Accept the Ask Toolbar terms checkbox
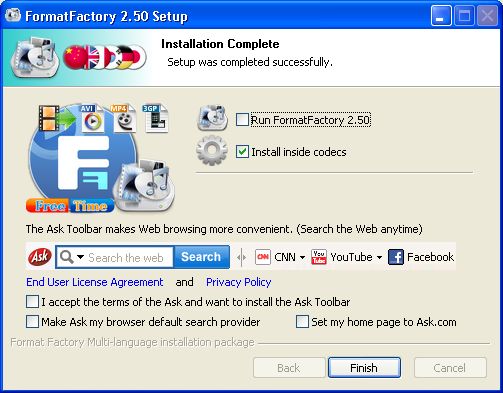503x393 pixels. click(32, 302)
